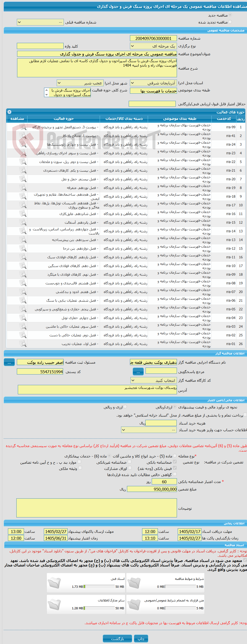247x644 pixels.
Task: Sort by دسته بندی کالا/خدمات column header
Action: point(124,118)
